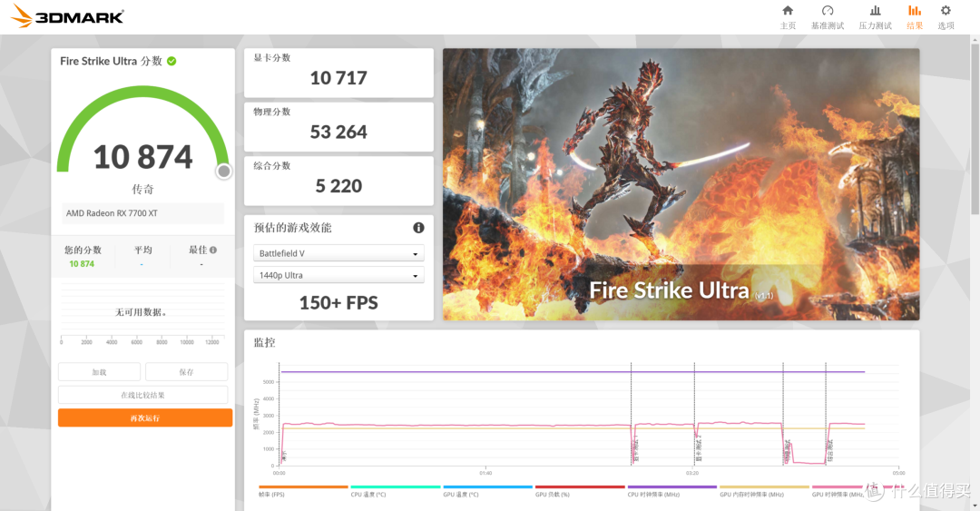
Task: Click the info icon beside 最佳
Action: pyautogui.click(x=213, y=251)
